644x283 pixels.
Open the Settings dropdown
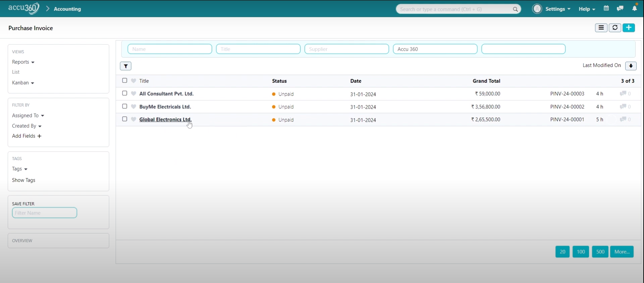[x=558, y=9]
